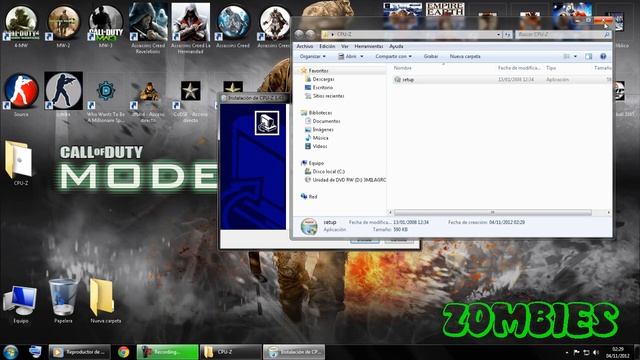Screen dimensions: 640x360
Task: Refresh the CPU-Z folder view
Action: pyautogui.click(x=507, y=35)
